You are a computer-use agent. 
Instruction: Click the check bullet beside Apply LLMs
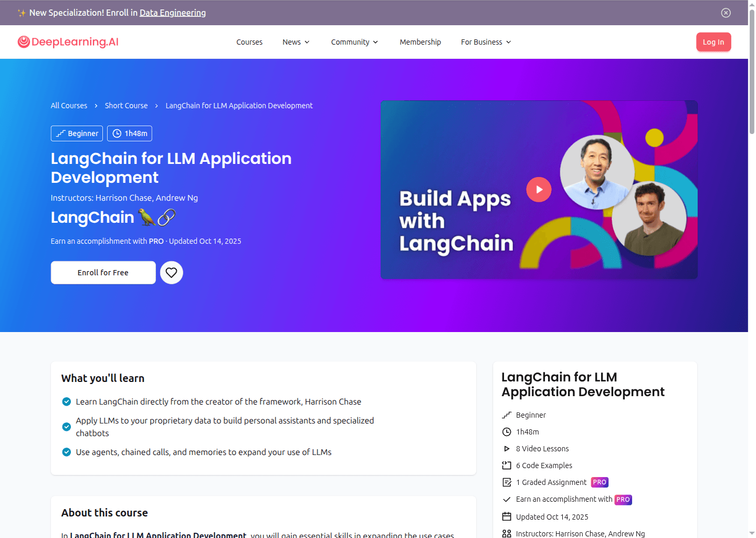[67, 427]
